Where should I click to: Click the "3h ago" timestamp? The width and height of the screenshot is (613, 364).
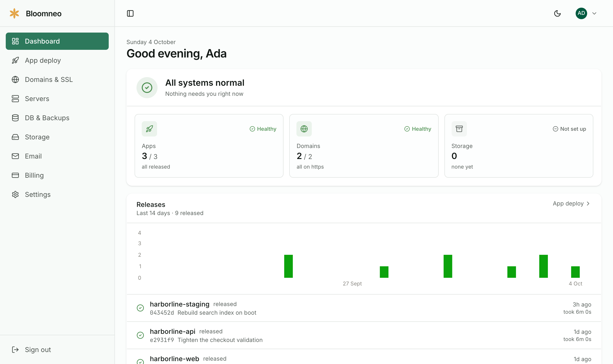click(582, 304)
